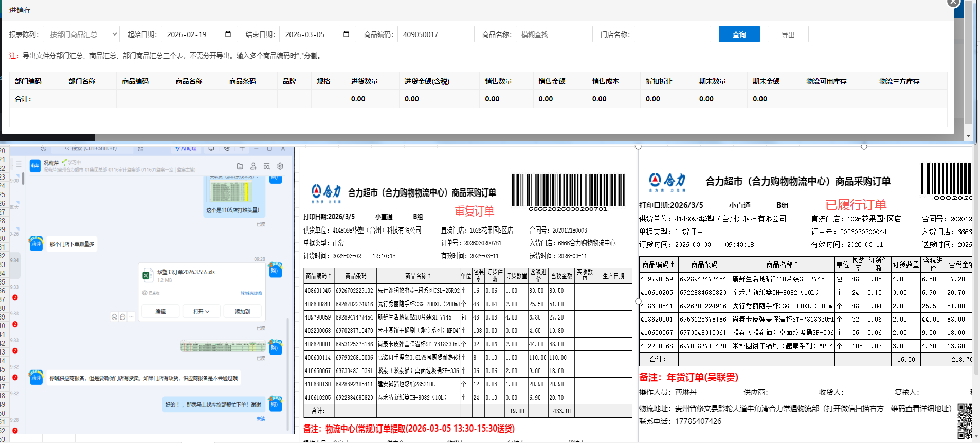
Task: Click the AI助理 tab in chat toolbar
Action: (x=186, y=148)
